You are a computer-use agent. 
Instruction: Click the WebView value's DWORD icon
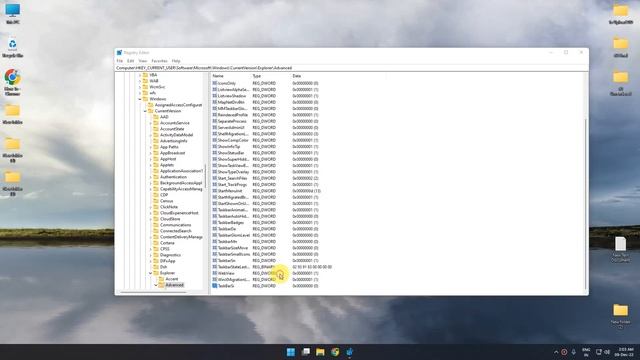(x=215, y=273)
